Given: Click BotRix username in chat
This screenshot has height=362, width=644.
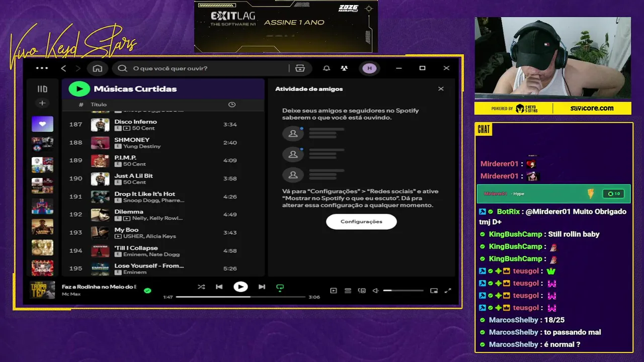Looking at the screenshot, I should click(508, 212).
